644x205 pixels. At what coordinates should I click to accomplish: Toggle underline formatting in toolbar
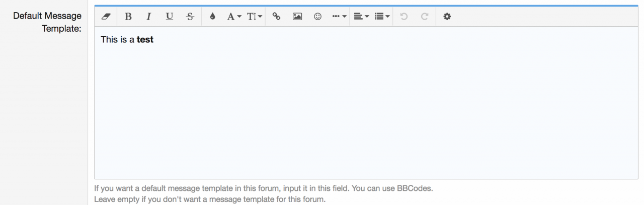click(x=170, y=17)
